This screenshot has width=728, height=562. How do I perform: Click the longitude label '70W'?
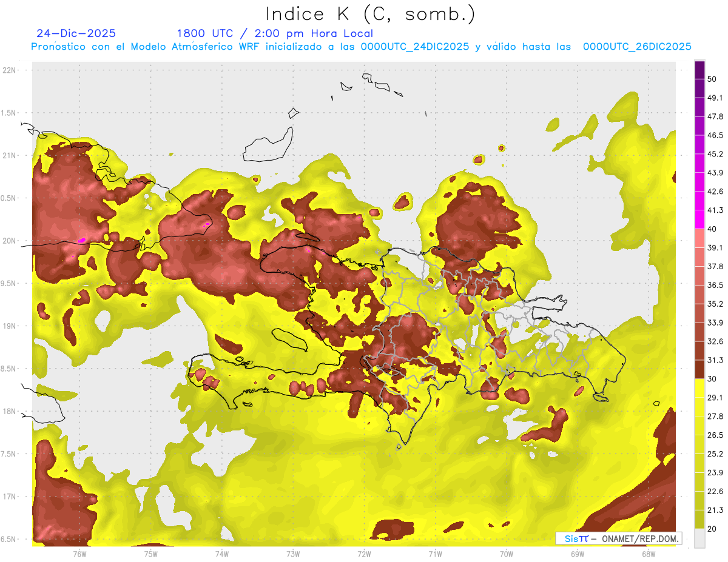tap(506, 554)
